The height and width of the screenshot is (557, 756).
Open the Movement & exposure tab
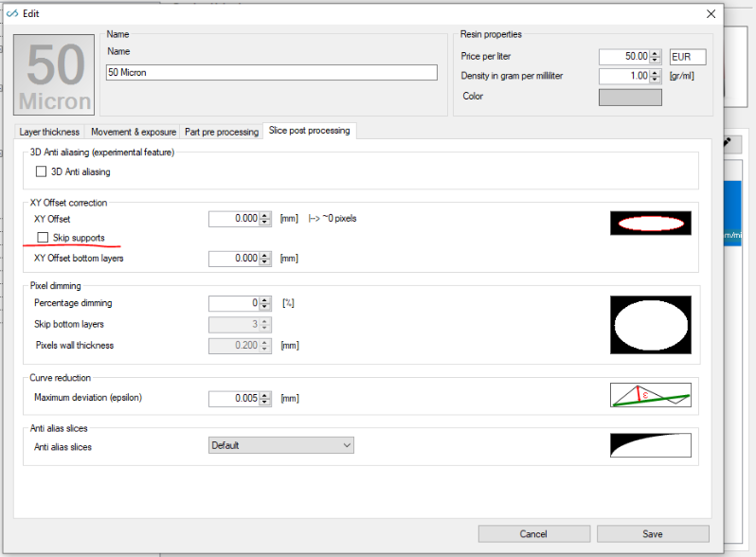pyautogui.click(x=134, y=132)
